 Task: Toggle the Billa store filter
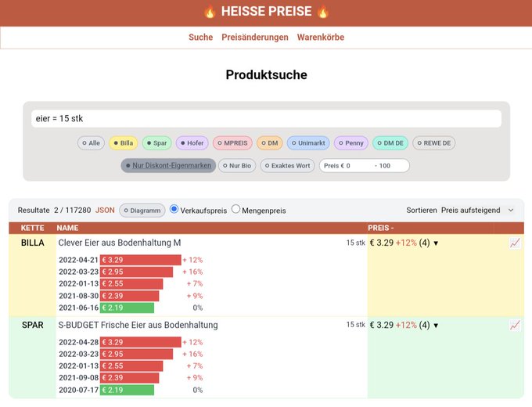tap(123, 143)
